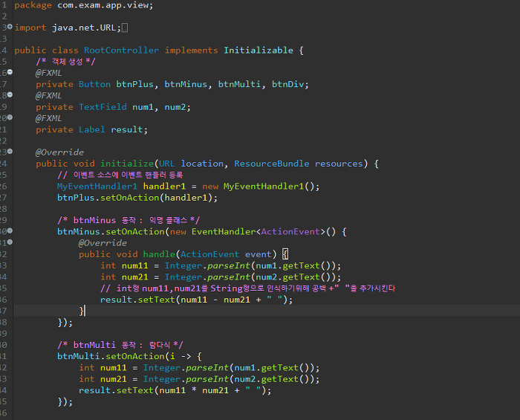Click the ResourceBundle parameter type
This screenshot has height=420, width=520.
[272, 164]
